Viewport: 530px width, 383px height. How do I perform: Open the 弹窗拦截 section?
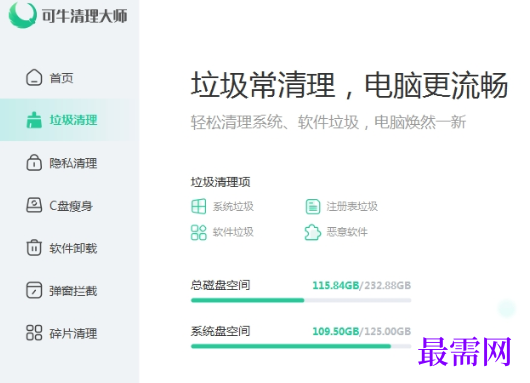click(x=69, y=290)
